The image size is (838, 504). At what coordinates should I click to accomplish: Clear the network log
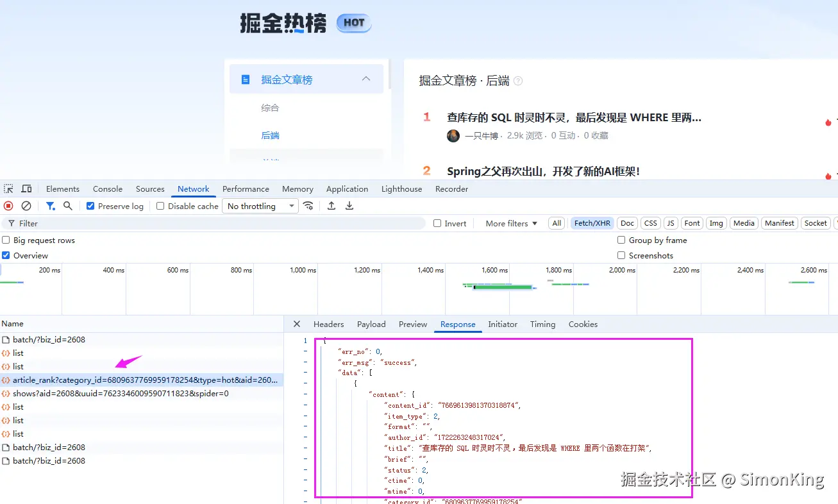pos(26,206)
